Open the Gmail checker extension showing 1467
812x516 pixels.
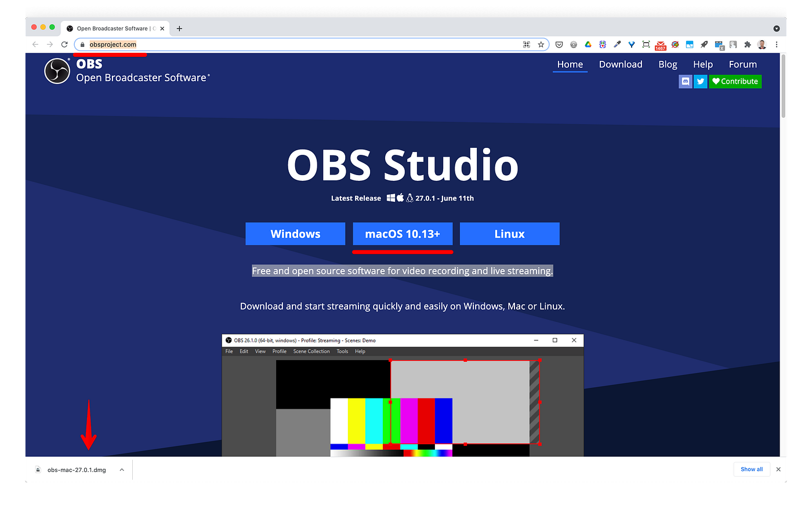pyautogui.click(x=661, y=46)
